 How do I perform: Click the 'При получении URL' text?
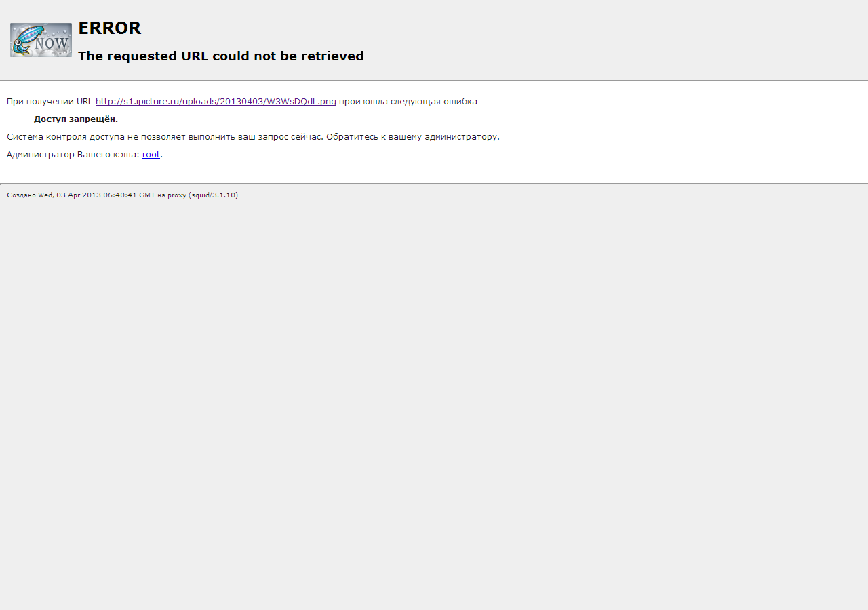[50, 102]
